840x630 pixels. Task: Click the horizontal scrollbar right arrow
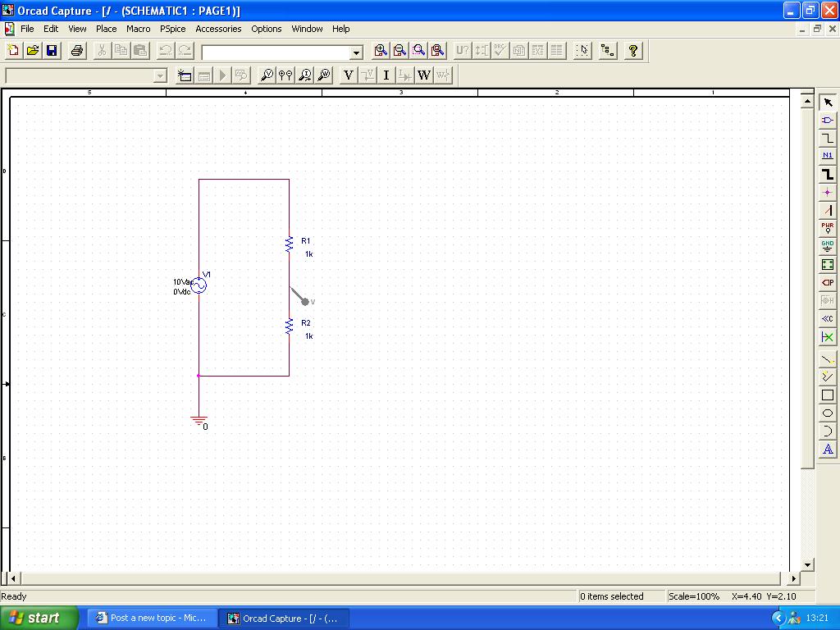coord(794,578)
